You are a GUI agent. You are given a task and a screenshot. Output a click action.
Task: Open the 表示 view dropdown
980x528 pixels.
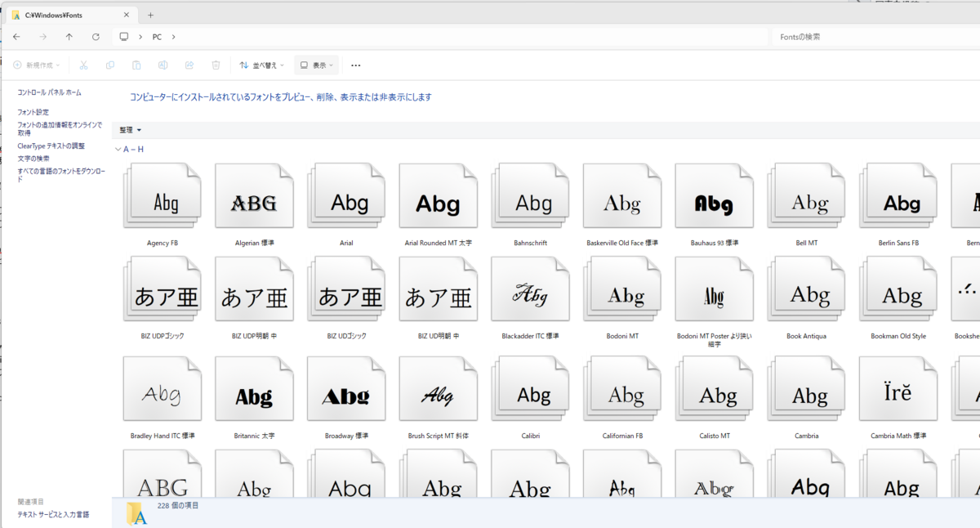316,65
